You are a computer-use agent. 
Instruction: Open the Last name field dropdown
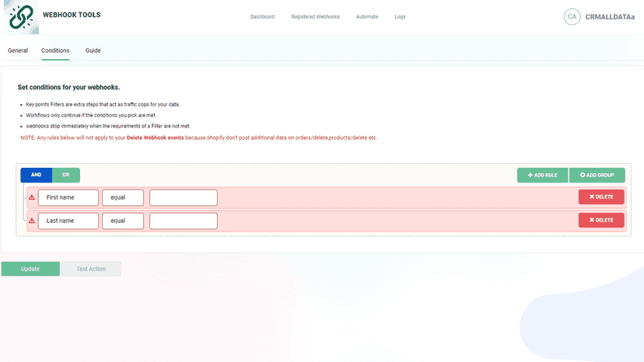coord(68,221)
